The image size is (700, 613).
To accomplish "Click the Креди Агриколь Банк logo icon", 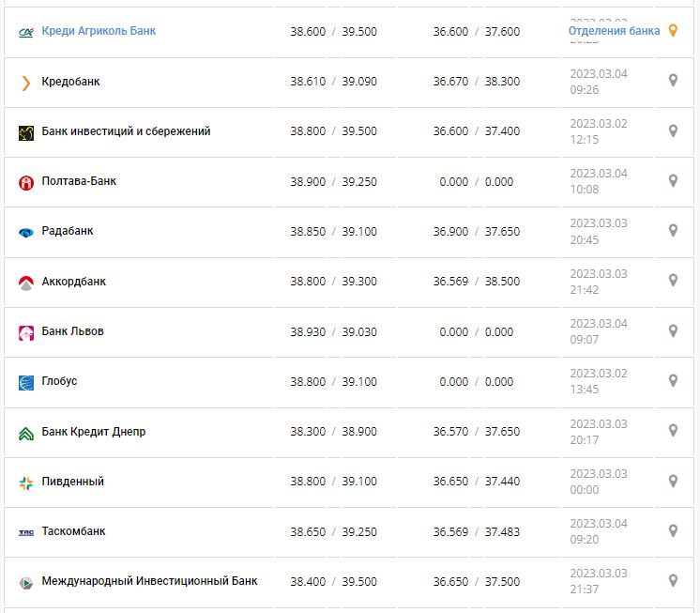I will click(x=25, y=32).
